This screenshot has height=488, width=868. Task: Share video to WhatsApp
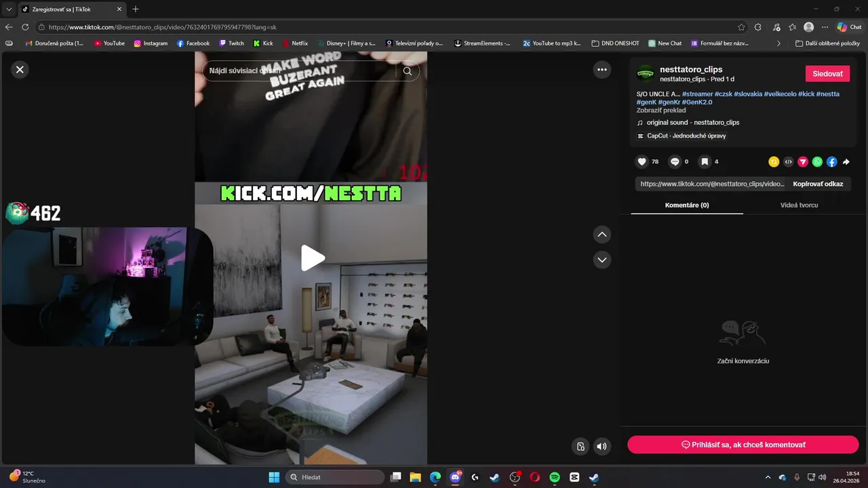(x=817, y=162)
